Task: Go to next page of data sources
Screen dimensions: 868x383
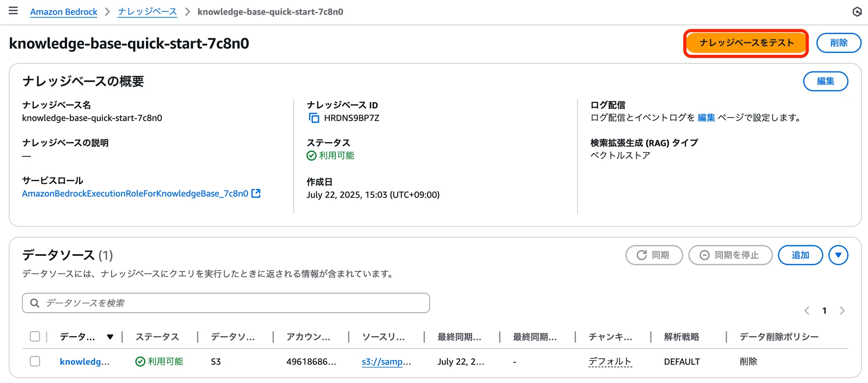Action: 842,310
